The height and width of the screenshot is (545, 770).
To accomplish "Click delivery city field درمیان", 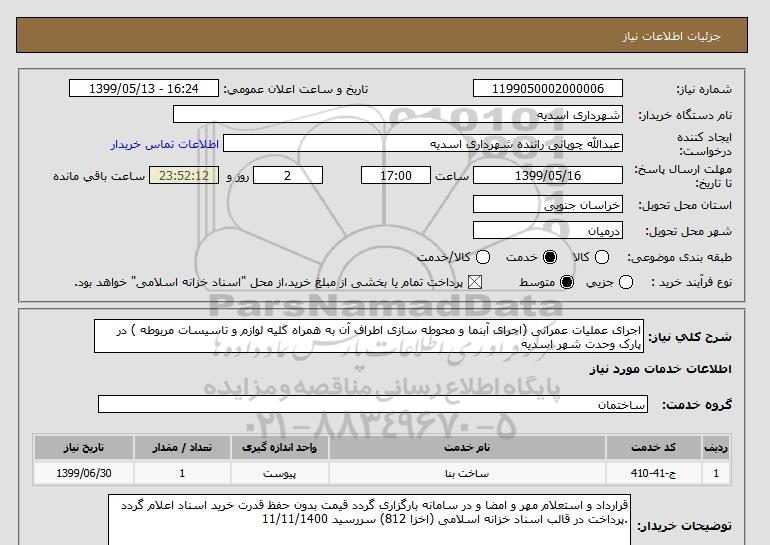I will (548, 230).
